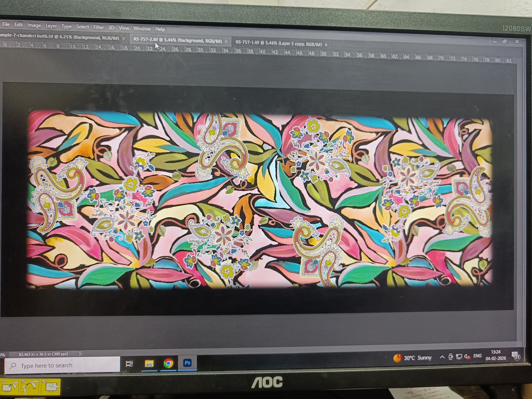Switch to chanderi butti.tif document tab
Viewport: 532px width, 399px height.
point(60,38)
